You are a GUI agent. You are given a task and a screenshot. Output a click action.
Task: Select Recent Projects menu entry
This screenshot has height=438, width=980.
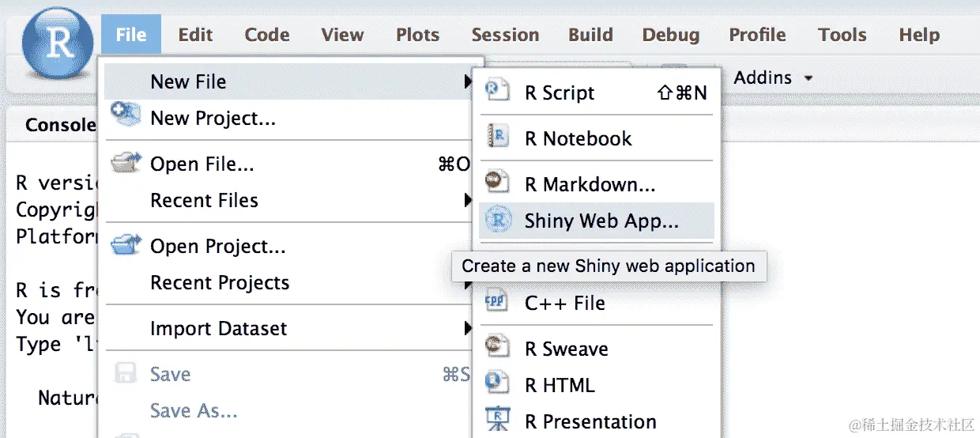220,283
